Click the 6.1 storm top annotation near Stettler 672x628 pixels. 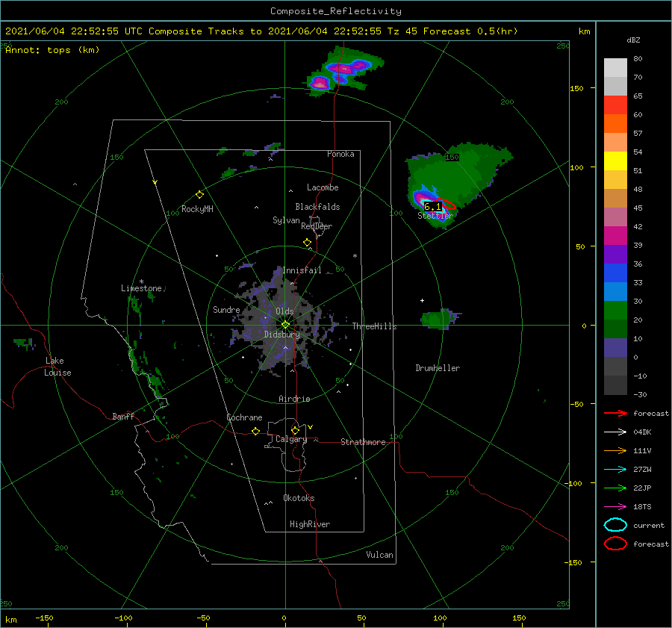(x=432, y=207)
